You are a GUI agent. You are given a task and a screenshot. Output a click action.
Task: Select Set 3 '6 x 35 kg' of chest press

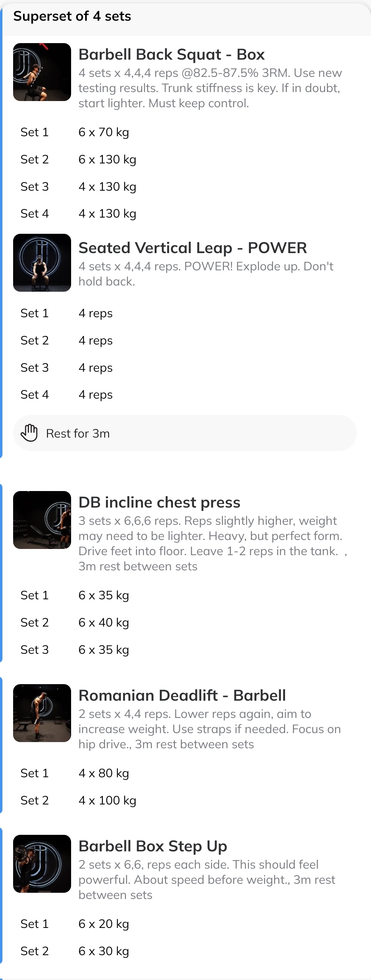[x=104, y=650]
